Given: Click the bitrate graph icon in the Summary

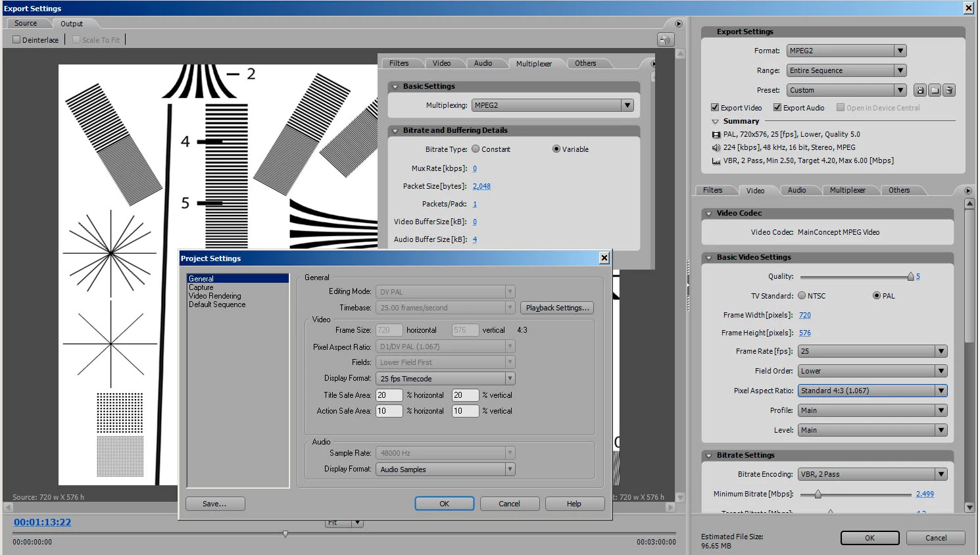Looking at the screenshot, I should coord(716,160).
